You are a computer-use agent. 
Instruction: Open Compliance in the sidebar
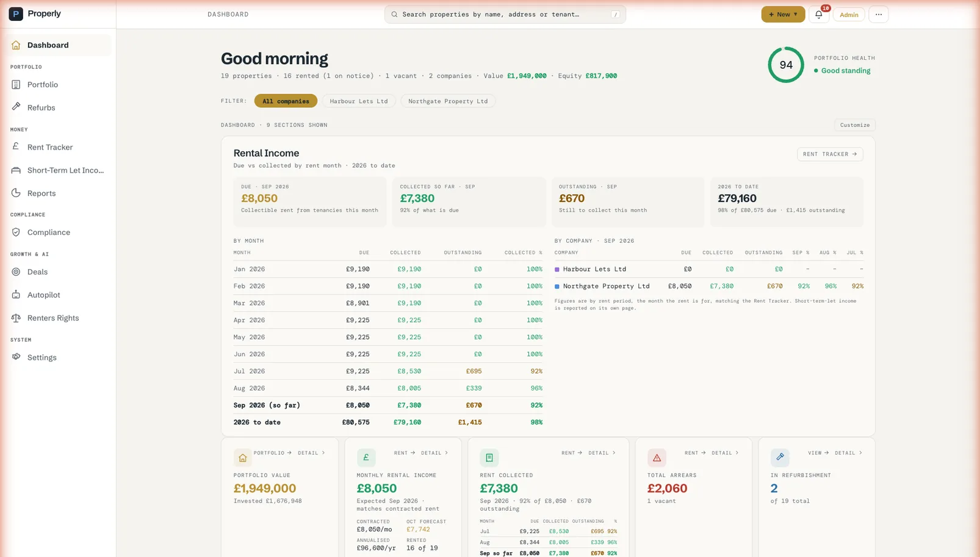pyautogui.click(x=59, y=232)
